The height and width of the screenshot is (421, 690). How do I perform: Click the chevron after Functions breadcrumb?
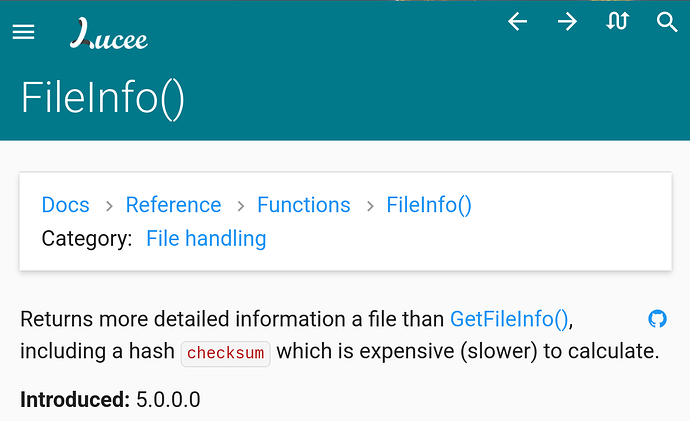370,205
